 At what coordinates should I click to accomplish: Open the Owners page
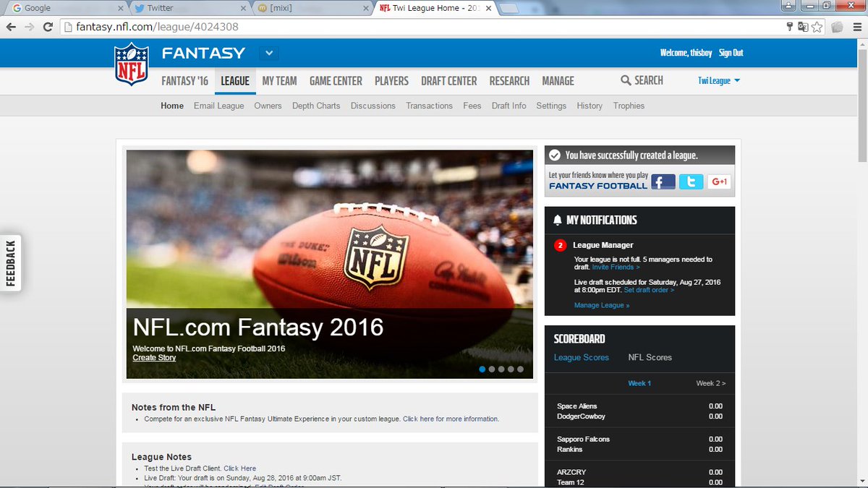(x=268, y=106)
